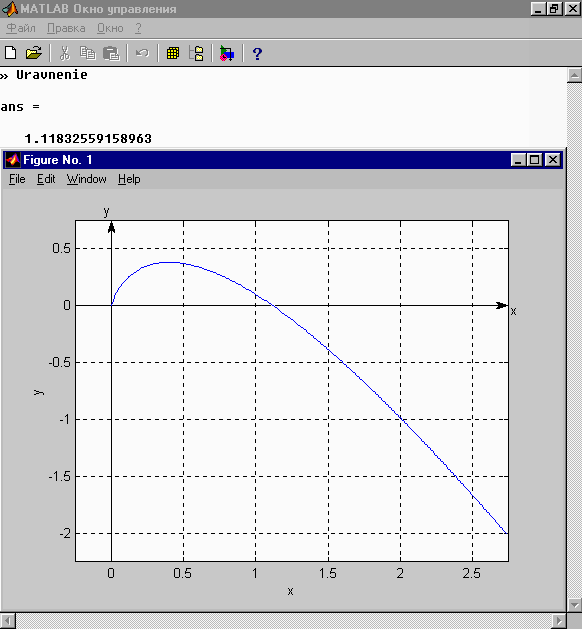582x629 pixels.
Task: Maximize the Figure No. 1 window
Action: (x=535, y=160)
